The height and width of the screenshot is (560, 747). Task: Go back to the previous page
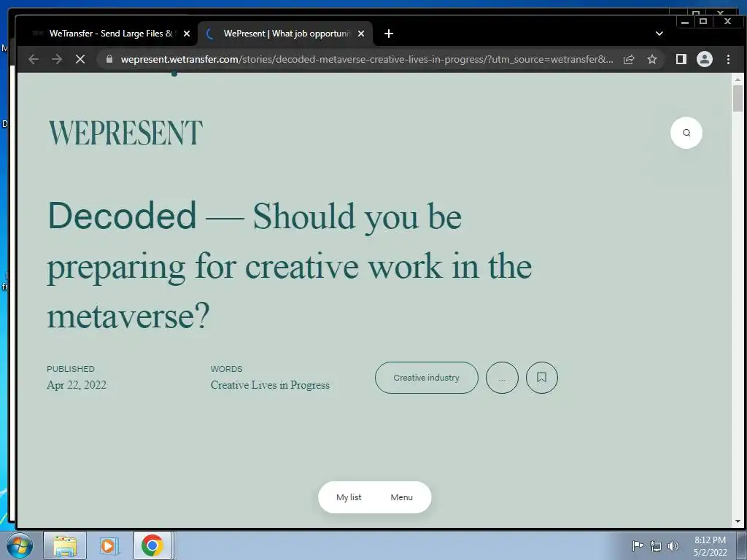[x=34, y=59]
